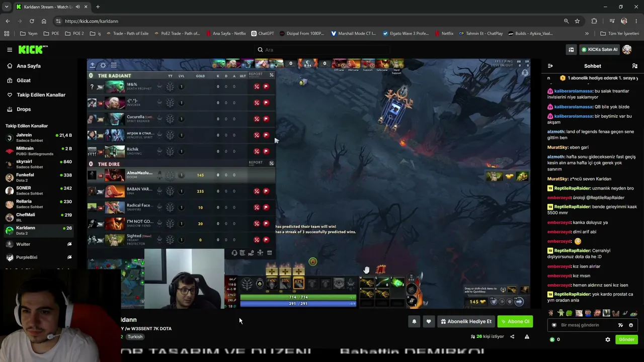Click the scoreboard list menu icon
Viewport: 644px width, 362px height.
[114, 65]
